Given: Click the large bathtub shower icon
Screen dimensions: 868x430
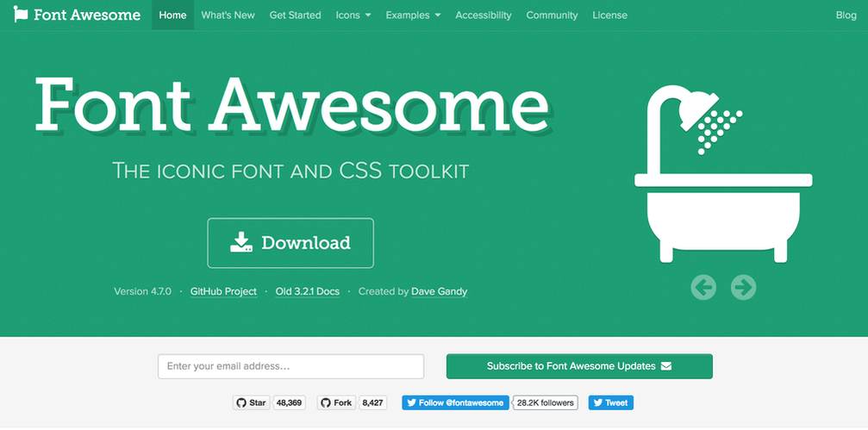Looking at the screenshot, I should pyautogui.click(x=723, y=174).
